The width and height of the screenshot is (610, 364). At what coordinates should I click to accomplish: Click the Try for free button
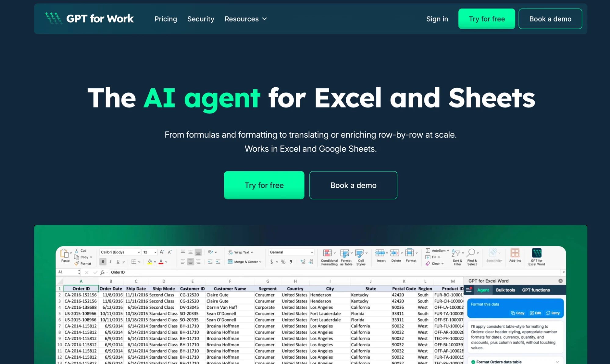point(264,185)
